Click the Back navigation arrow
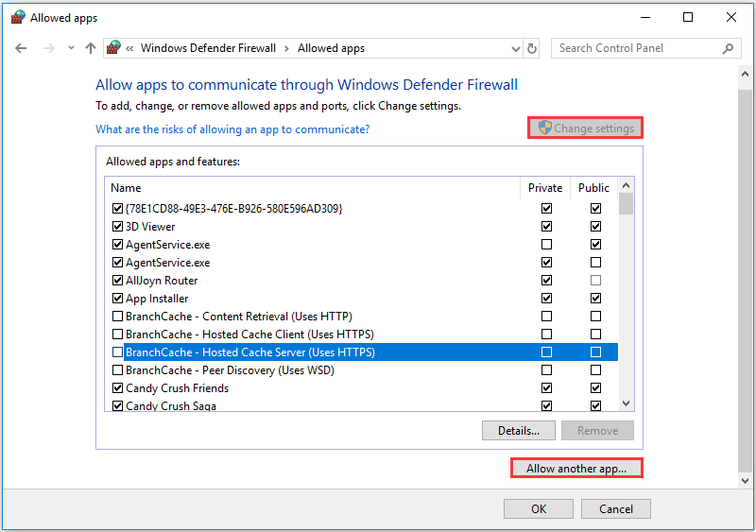This screenshot has width=756, height=532. (21, 48)
